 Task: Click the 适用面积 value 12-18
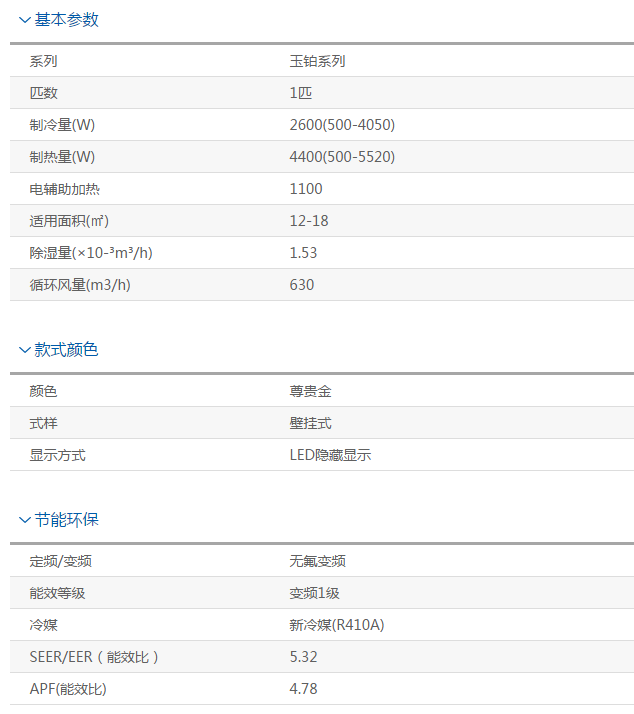(309, 221)
